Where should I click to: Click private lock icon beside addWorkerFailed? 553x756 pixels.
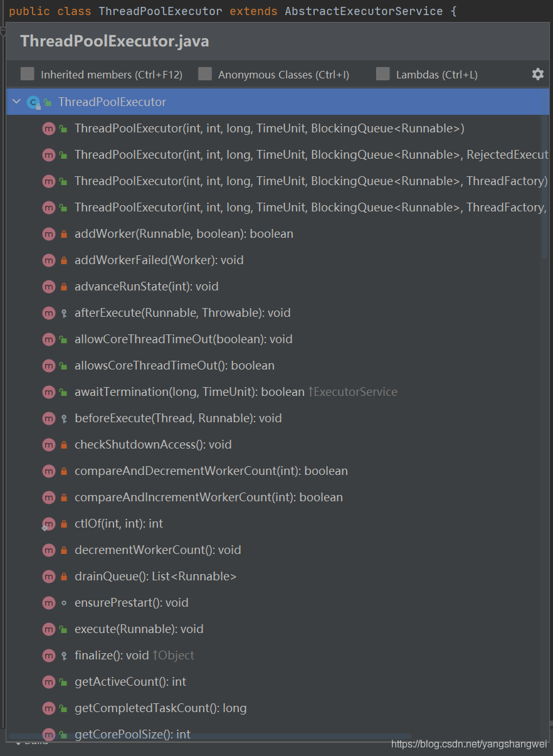[63, 260]
